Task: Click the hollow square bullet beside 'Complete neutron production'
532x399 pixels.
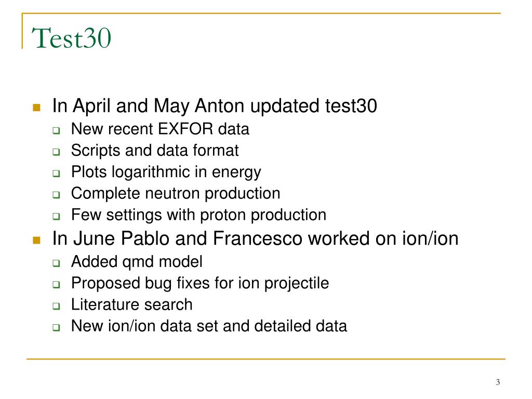Action: pyautogui.click(x=56, y=195)
